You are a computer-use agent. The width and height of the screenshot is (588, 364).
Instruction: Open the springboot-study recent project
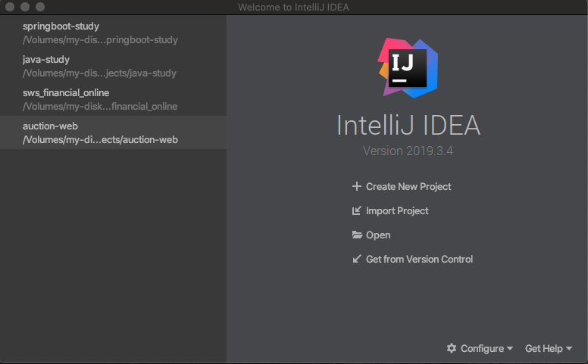point(100,33)
